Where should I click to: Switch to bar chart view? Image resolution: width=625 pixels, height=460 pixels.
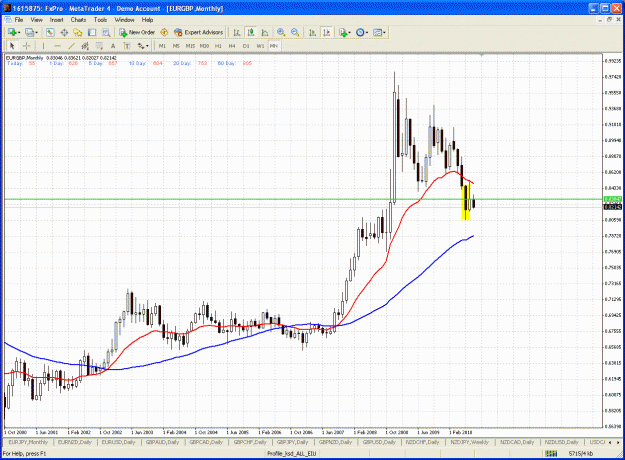click(x=237, y=32)
